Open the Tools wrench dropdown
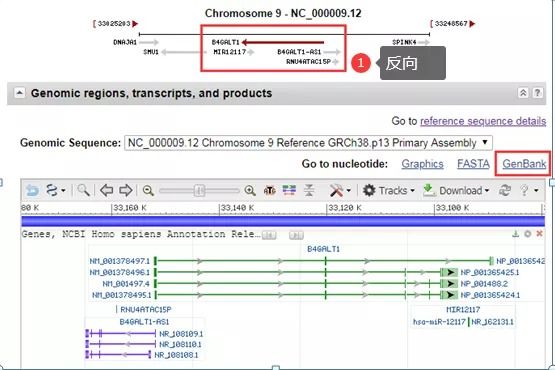The width and height of the screenshot is (555, 370). point(340,190)
